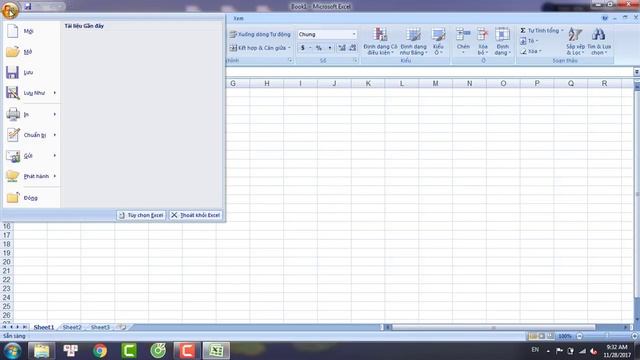The width and height of the screenshot is (640, 360).
Task: Open Sắp xếp & Lọc sort filter
Action: (575, 41)
